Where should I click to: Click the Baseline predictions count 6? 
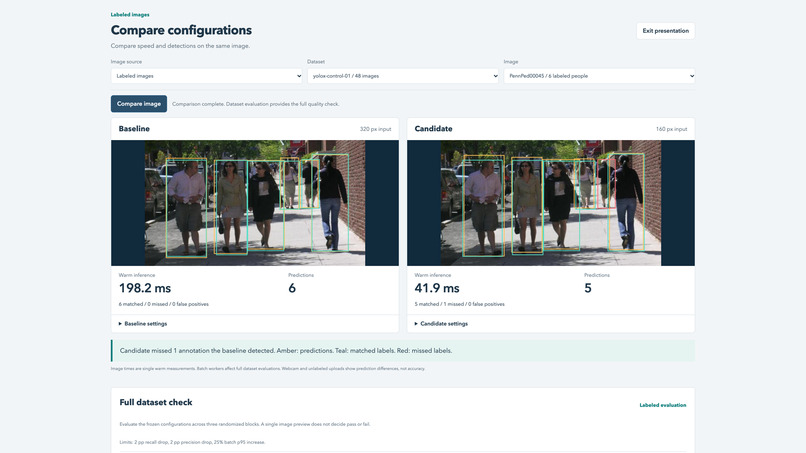292,288
